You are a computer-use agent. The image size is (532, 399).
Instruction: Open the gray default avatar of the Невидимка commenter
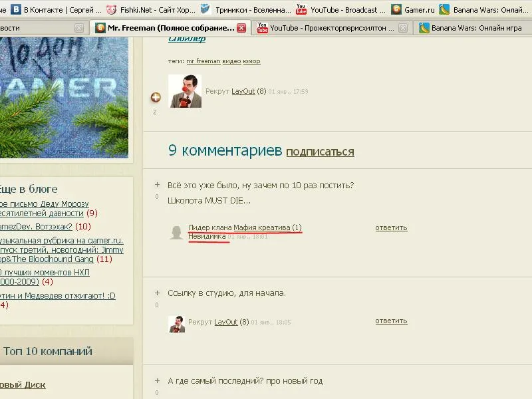coord(176,232)
